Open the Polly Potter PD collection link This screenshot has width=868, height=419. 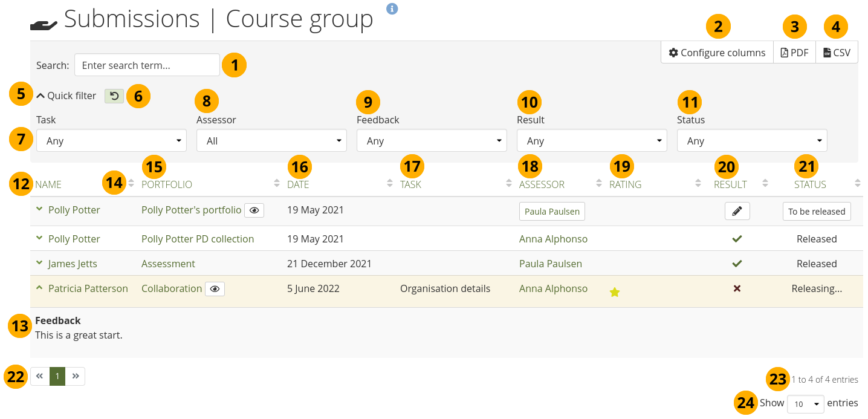[x=198, y=239]
